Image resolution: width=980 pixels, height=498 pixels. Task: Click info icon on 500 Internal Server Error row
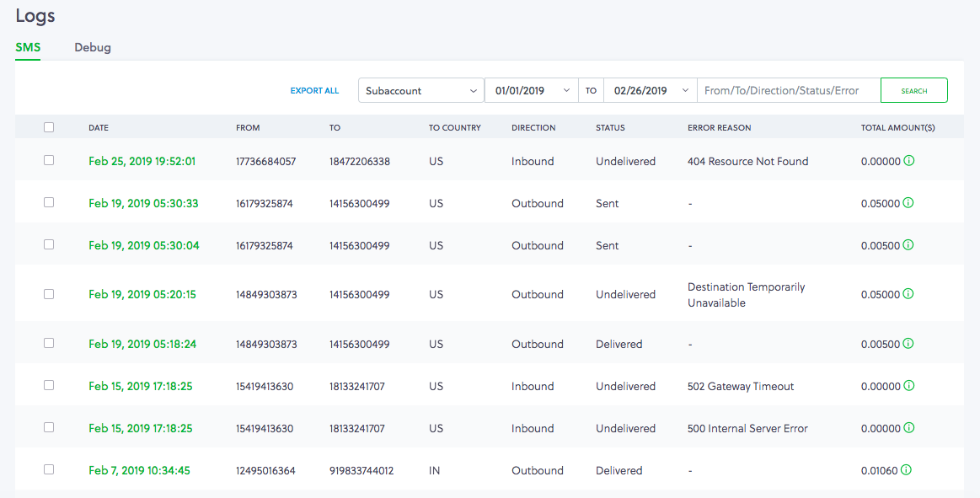point(908,428)
